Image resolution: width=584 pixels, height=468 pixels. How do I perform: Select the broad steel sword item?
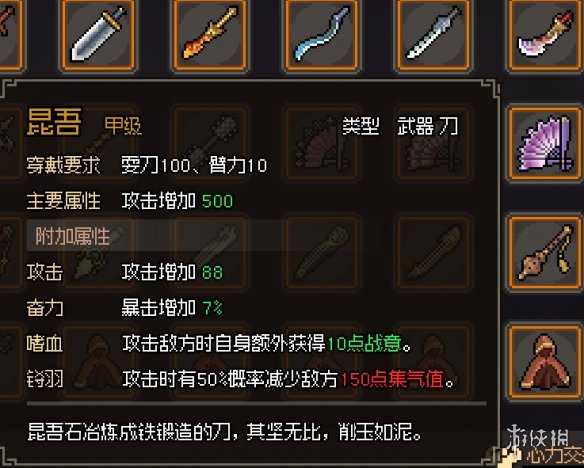pos(98,35)
